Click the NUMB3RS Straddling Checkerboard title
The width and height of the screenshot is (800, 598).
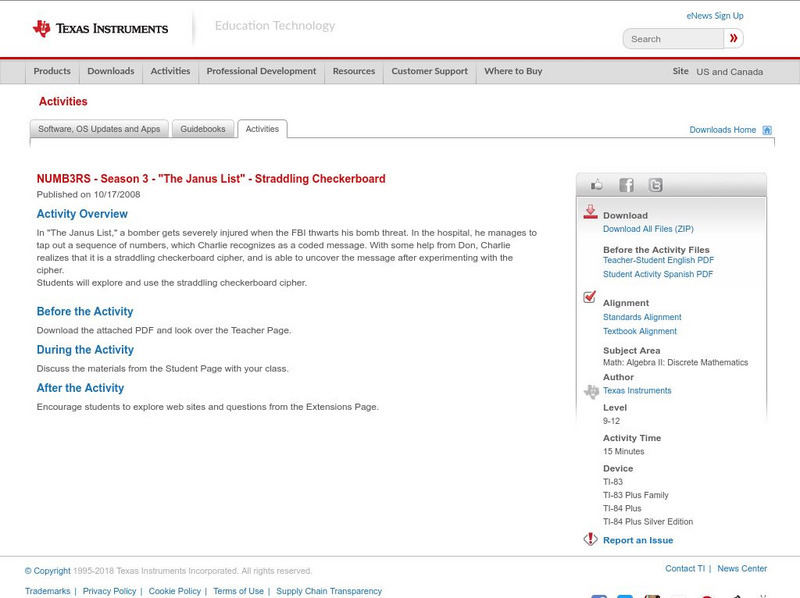211,179
